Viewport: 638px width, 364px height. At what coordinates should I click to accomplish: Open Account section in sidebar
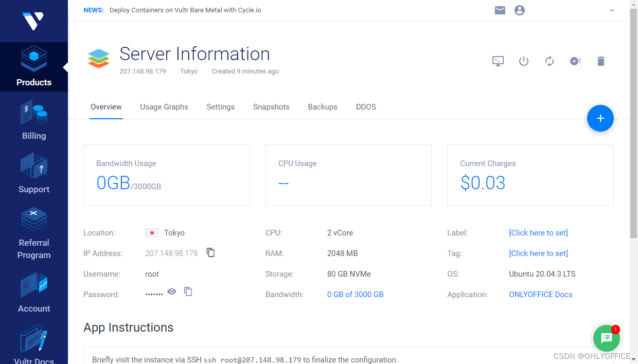pos(34,293)
